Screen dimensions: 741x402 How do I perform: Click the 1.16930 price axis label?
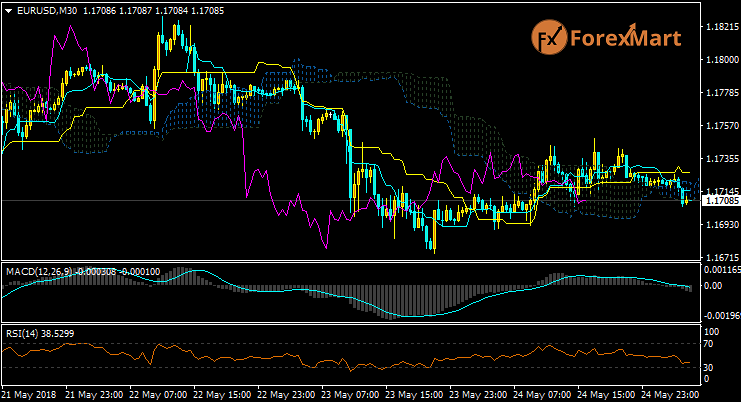tap(719, 225)
